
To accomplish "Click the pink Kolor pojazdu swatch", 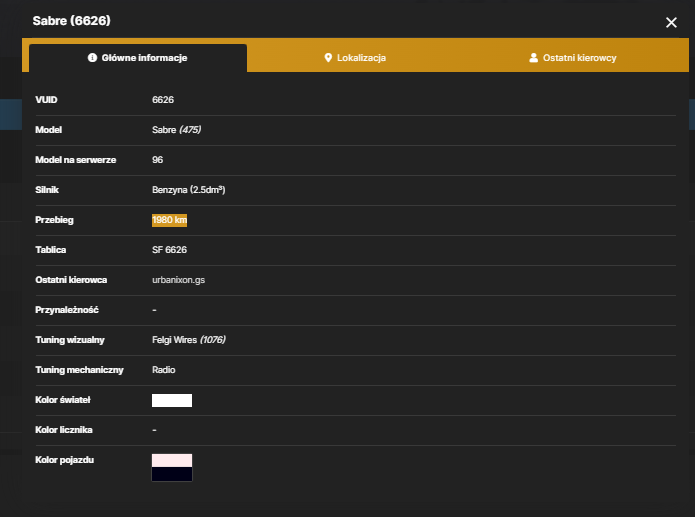I will click(x=172, y=460).
